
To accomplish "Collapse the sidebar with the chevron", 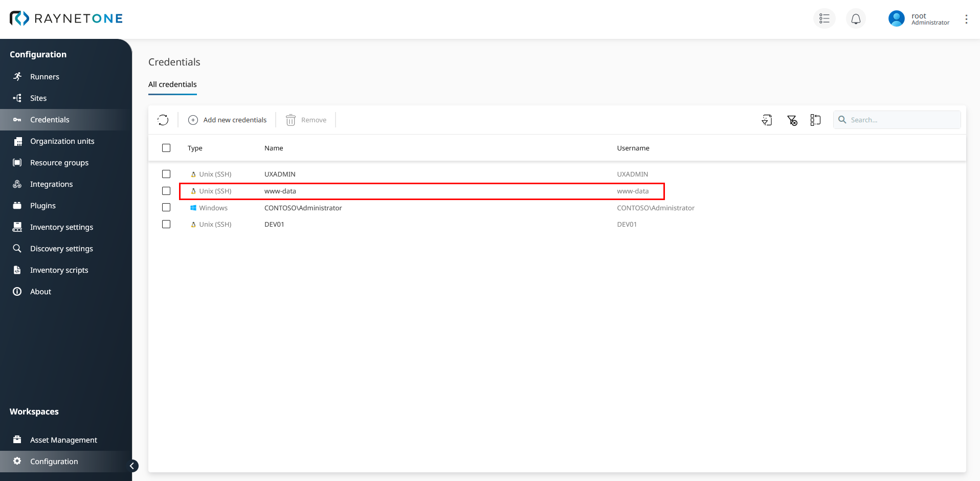I will (x=132, y=466).
